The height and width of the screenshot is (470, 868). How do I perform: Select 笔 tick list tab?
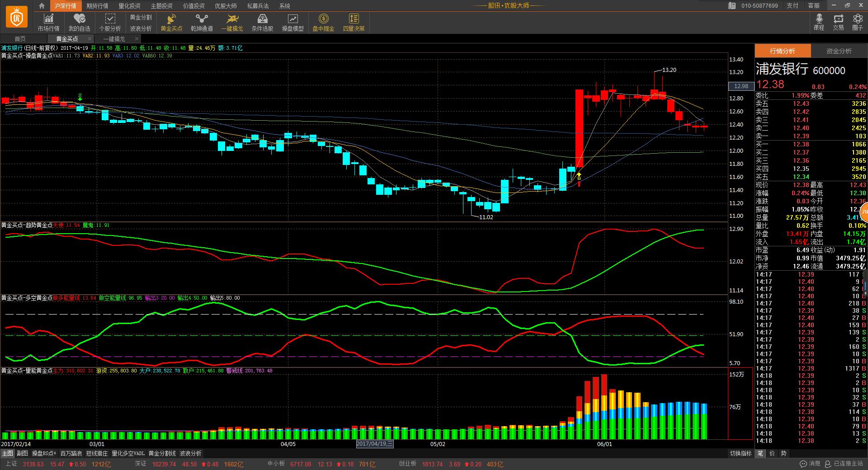pos(760,453)
